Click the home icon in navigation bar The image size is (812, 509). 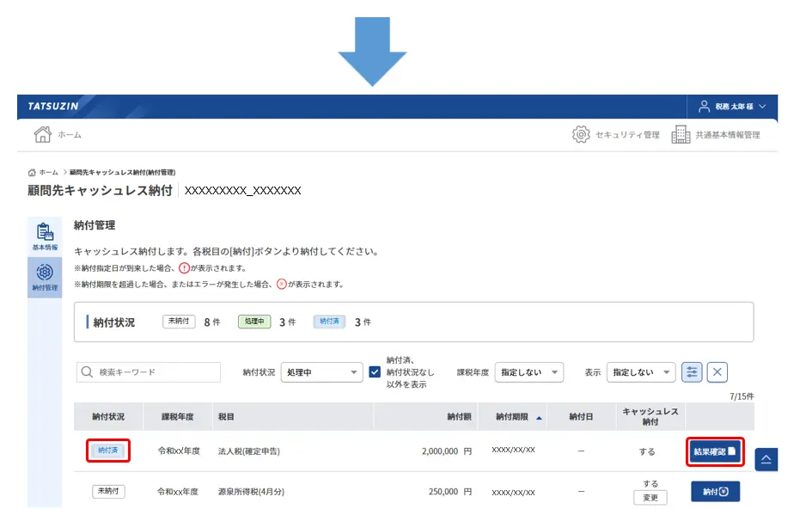pyautogui.click(x=42, y=134)
